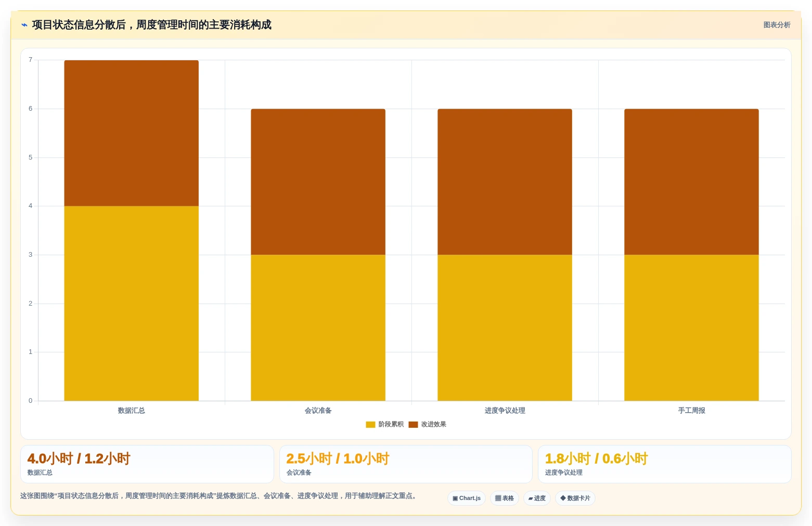Click the brown 改进效果 legend swatch
This screenshot has width=812, height=526.
[x=413, y=425]
